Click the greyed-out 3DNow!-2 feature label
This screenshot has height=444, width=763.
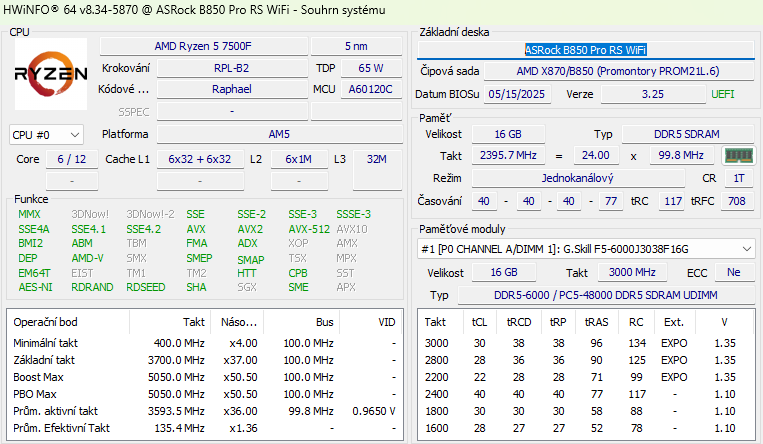[150, 214]
